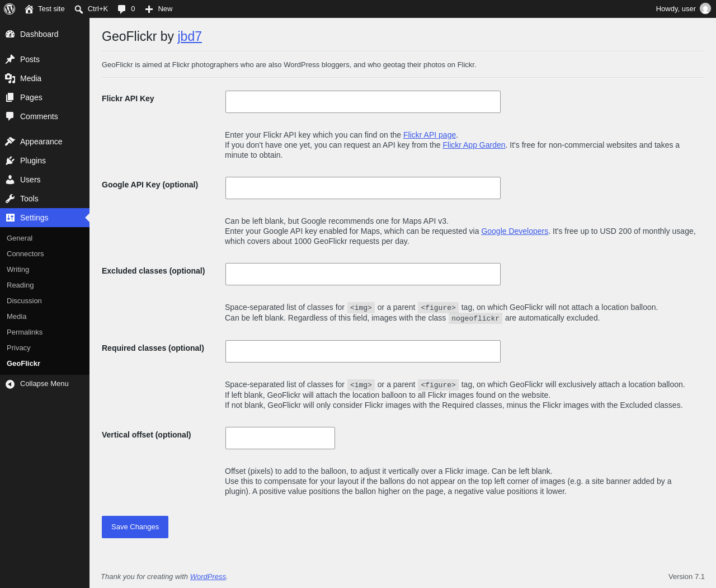Open the user avatar in admin bar
The height and width of the screenshot is (588, 716).
click(705, 9)
